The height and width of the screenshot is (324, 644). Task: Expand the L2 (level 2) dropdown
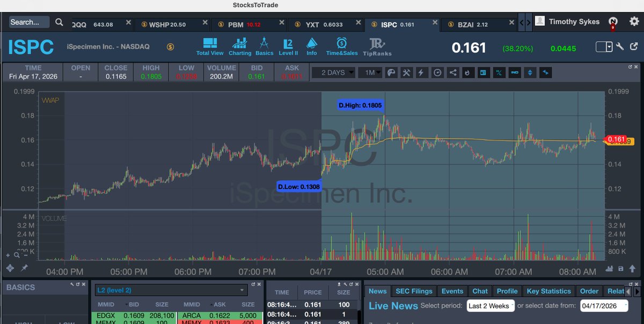170,290
